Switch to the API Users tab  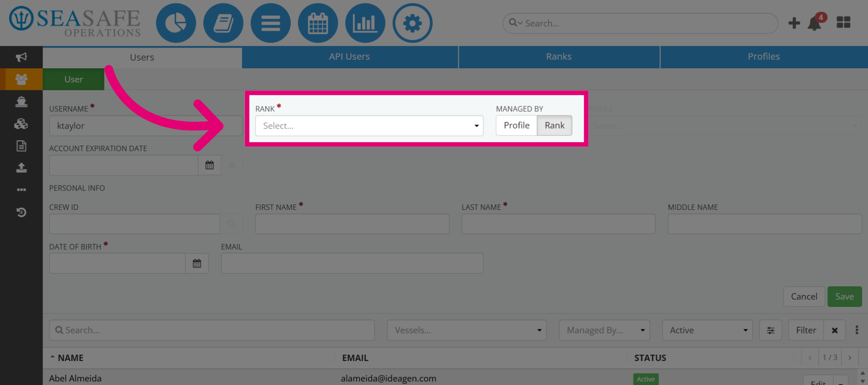[349, 57]
